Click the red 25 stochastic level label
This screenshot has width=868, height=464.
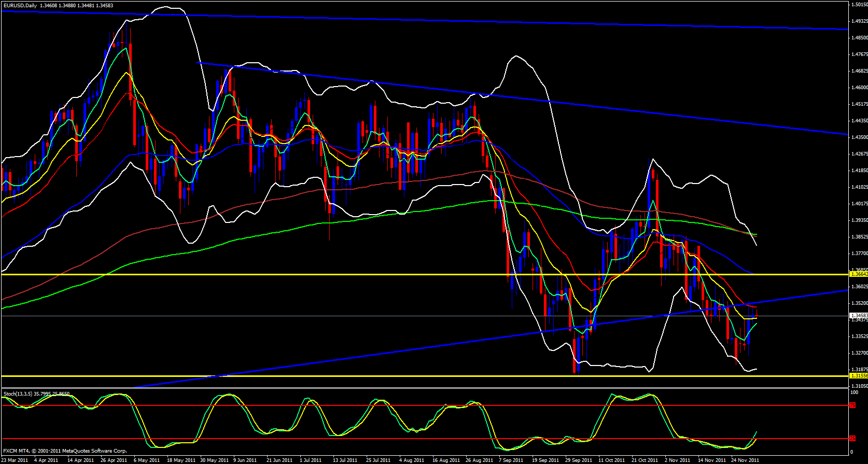[852, 439]
